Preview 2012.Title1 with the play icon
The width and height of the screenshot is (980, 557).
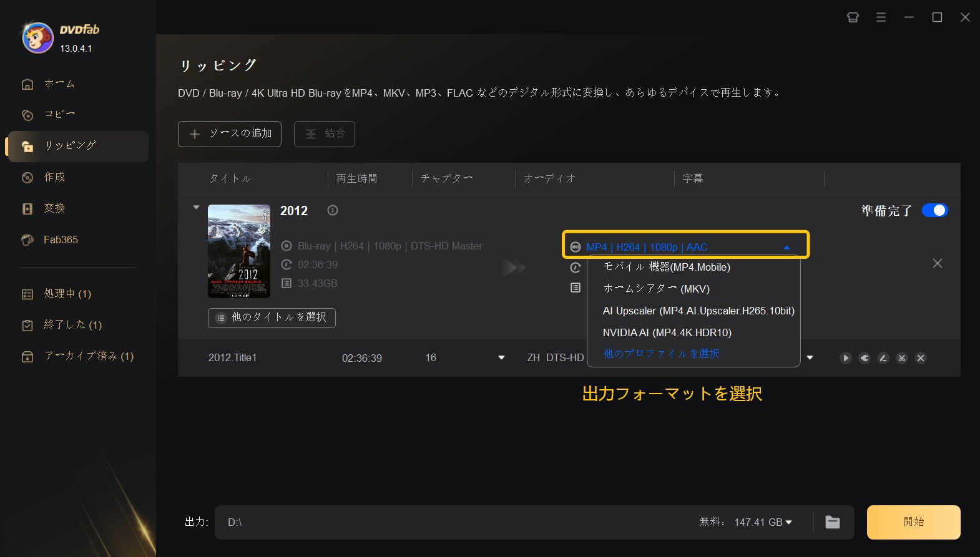click(845, 358)
